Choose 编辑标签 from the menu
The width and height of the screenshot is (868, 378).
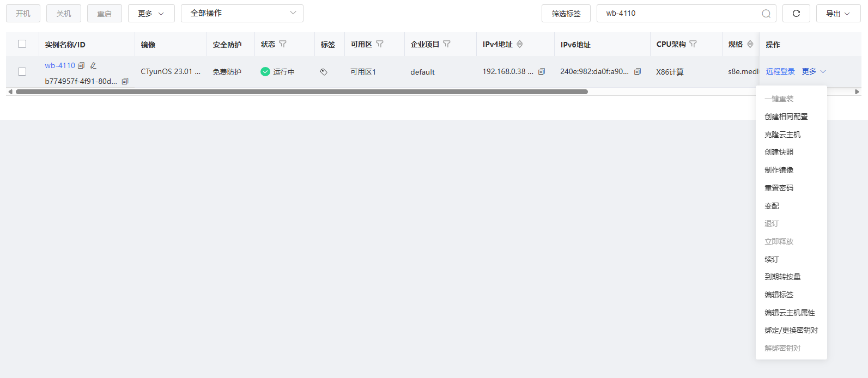click(x=791, y=295)
